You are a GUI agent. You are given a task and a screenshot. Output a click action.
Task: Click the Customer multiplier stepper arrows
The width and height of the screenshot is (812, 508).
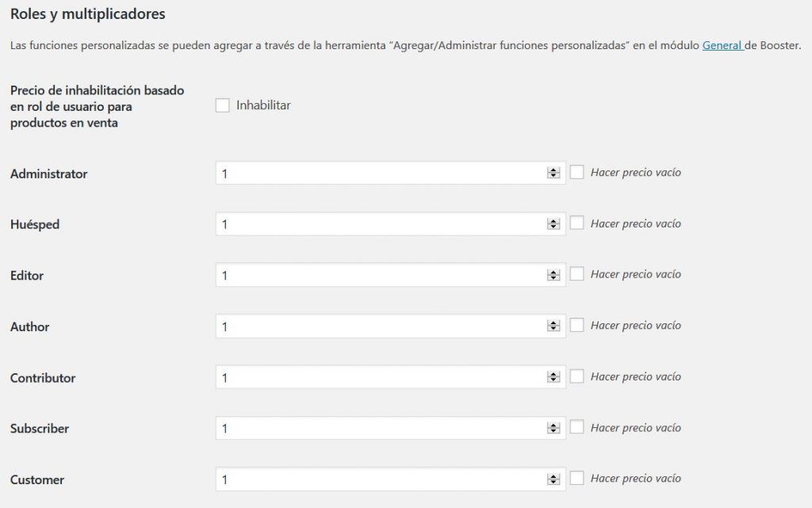pyautogui.click(x=553, y=479)
